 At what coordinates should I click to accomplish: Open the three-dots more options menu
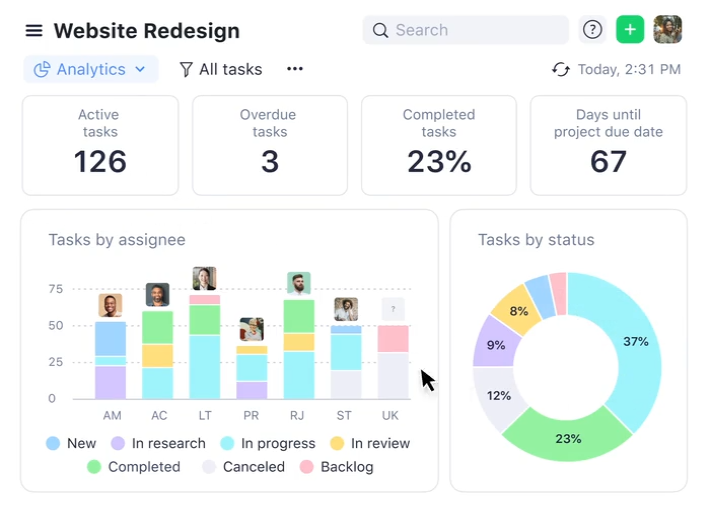295,69
